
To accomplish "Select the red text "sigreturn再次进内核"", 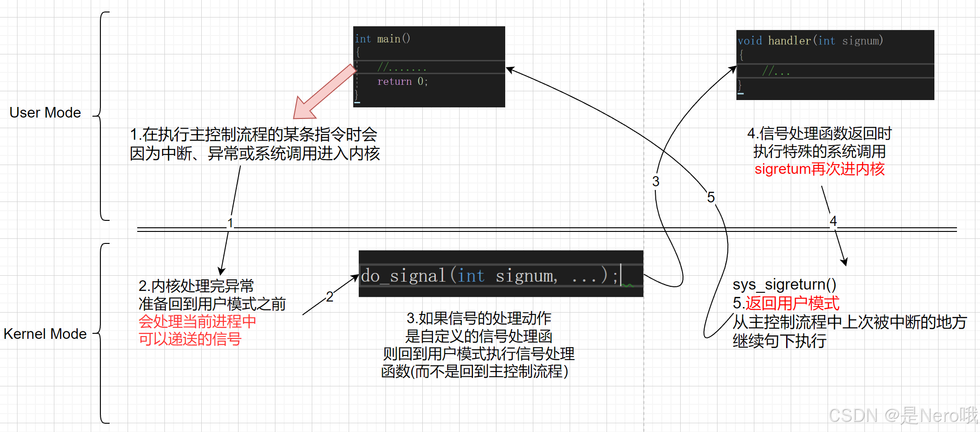I will 820,169.
